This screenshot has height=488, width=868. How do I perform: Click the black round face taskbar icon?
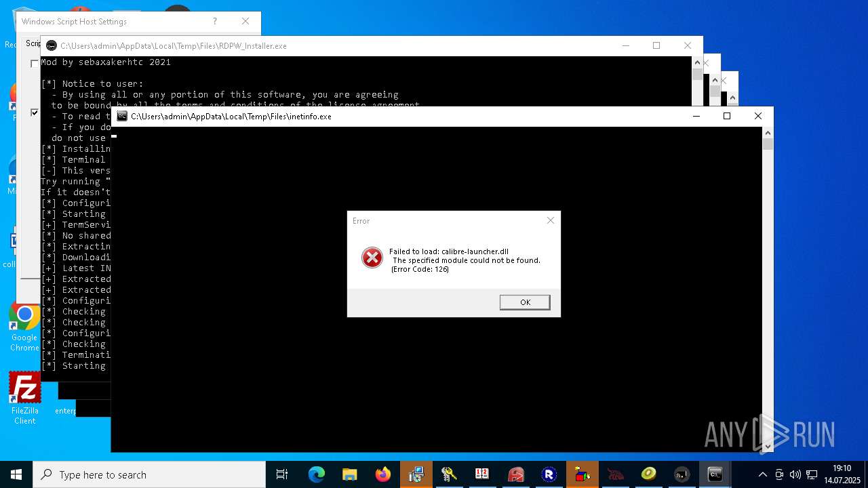(682, 474)
